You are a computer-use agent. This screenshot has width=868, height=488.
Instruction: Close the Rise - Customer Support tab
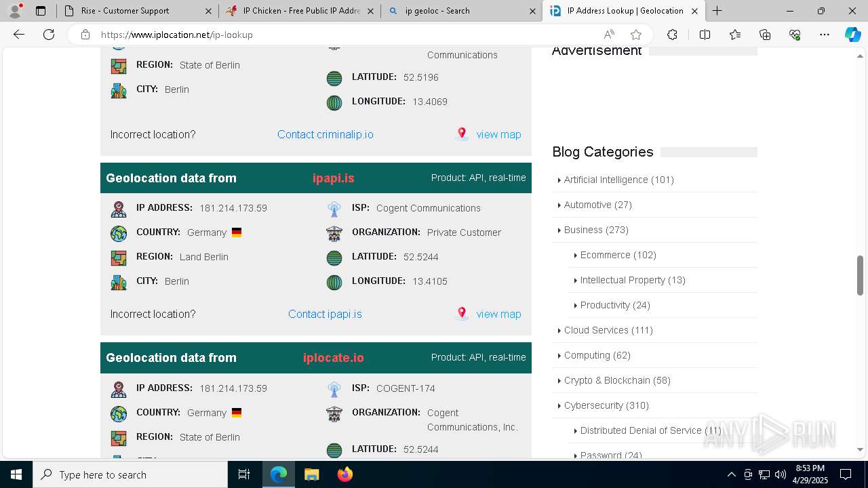(208, 11)
